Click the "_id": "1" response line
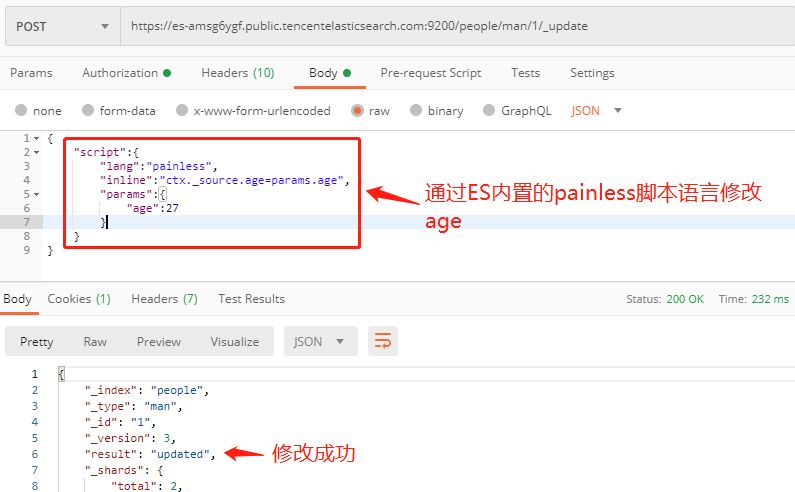 120,422
